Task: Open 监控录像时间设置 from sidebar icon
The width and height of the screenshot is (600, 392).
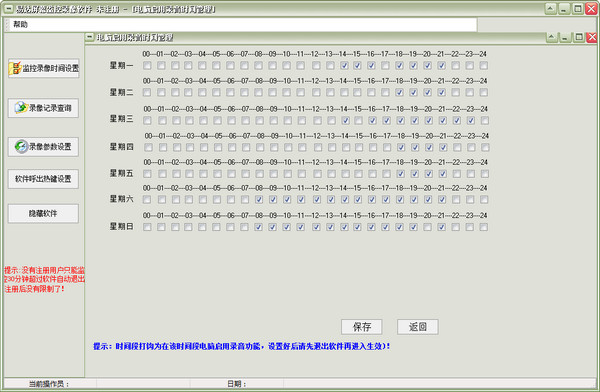Action: coord(15,68)
